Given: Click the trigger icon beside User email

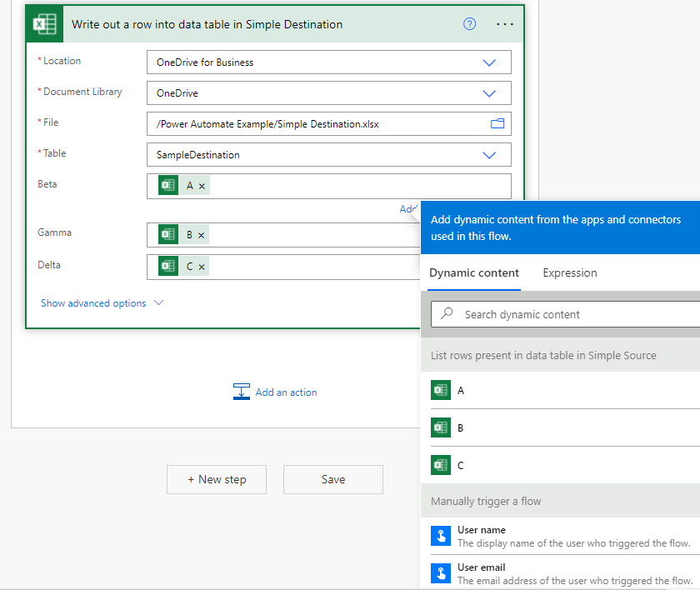Looking at the screenshot, I should point(441,573).
